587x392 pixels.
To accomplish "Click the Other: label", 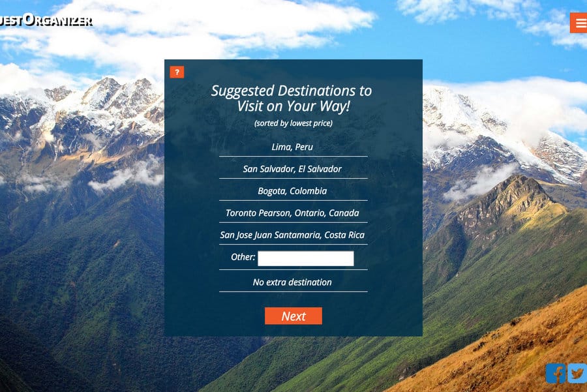I will tap(243, 257).
